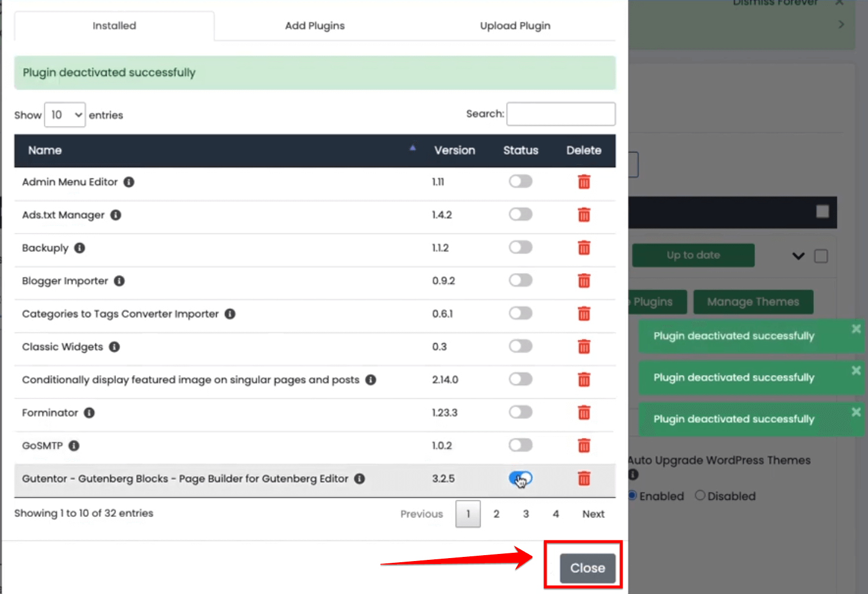Enable Blogger Importer status switch
Viewport: 868px width, 594px height.
[521, 280]
